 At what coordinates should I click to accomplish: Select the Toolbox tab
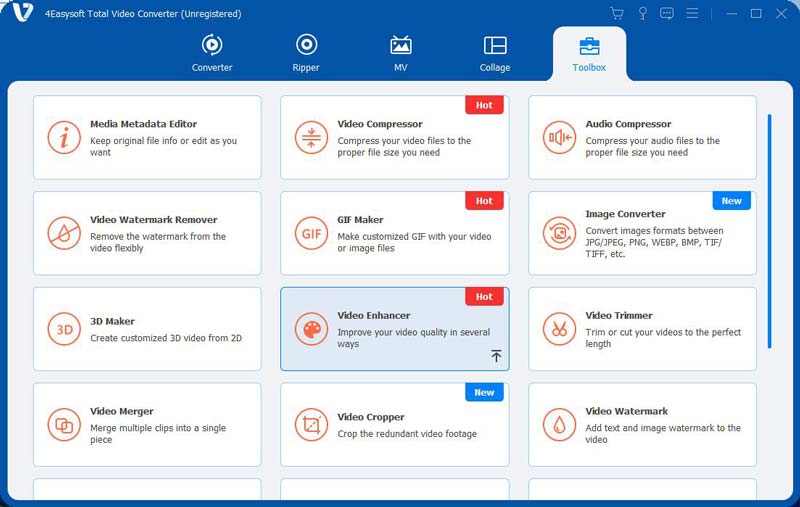589,53
